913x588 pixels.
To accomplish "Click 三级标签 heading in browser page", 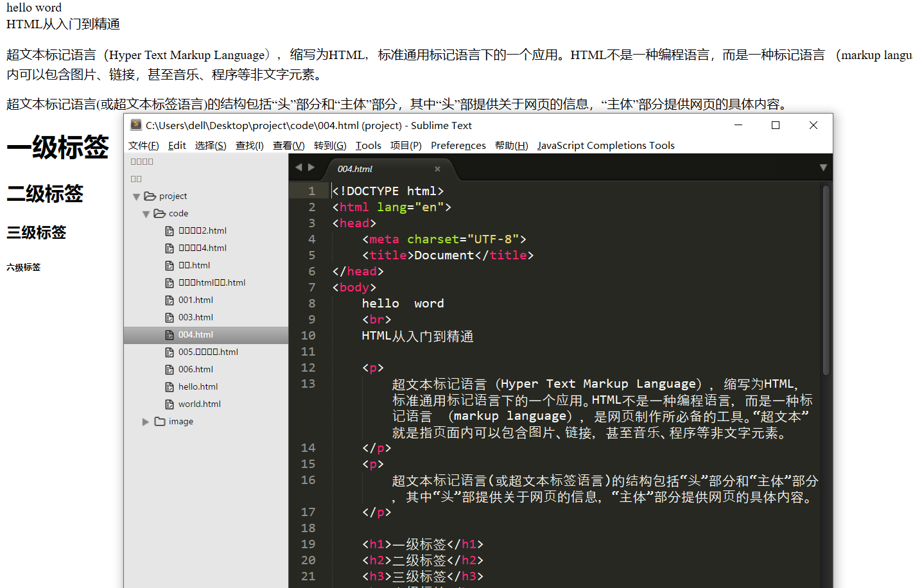I will [x=37, y=232].
